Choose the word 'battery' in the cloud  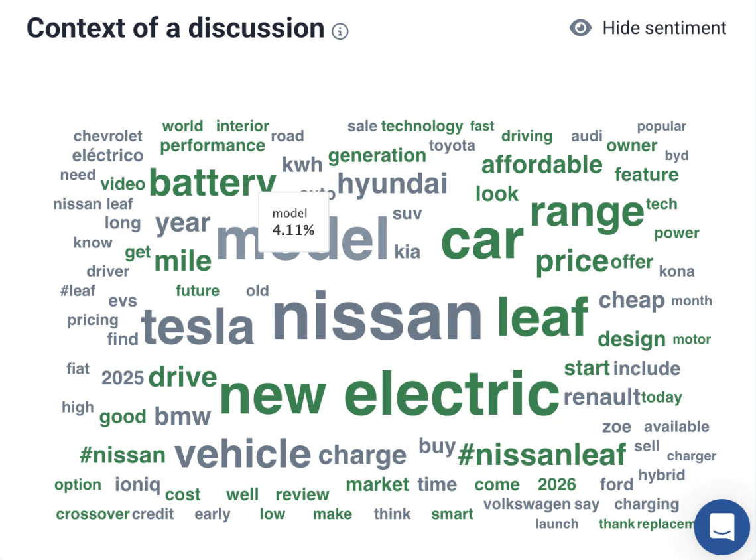pos(213,183)
